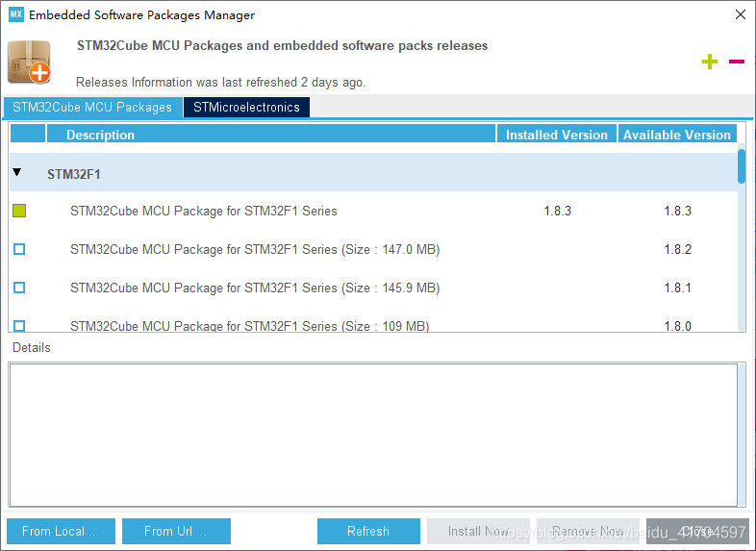Image resolution: width=756 pixels, height=551 pixels.
Task: Tick the 1.8.0 package checkbox
Action: click(19, 325)
